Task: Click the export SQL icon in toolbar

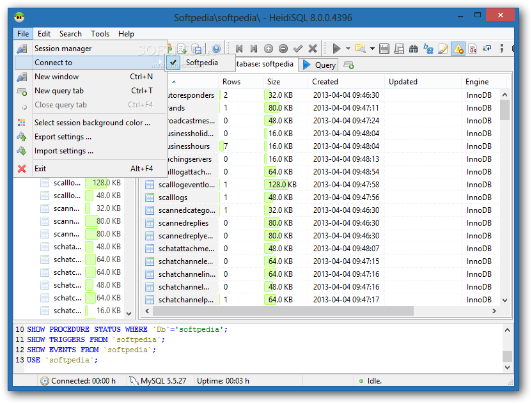Action: 196,49
